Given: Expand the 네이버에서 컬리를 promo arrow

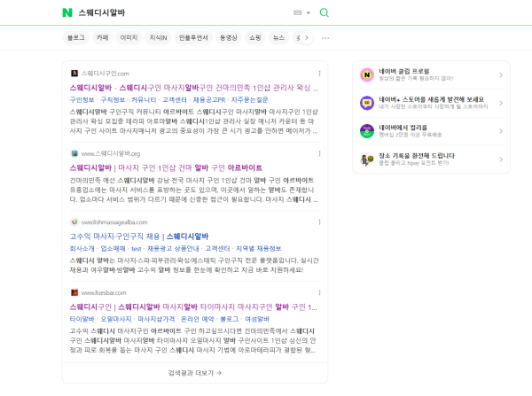Looking at the screenshot, I should coord(501,131).
